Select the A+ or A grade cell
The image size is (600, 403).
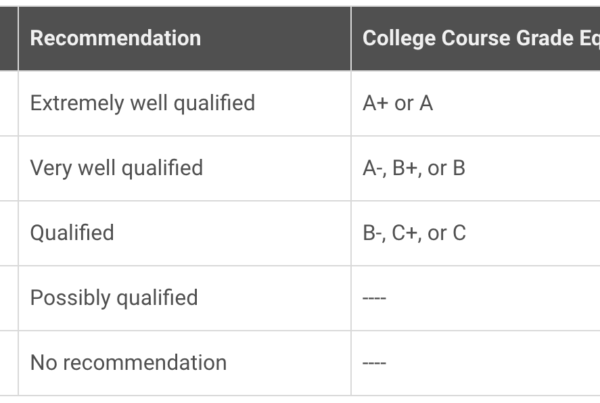[x=476, y=103]
